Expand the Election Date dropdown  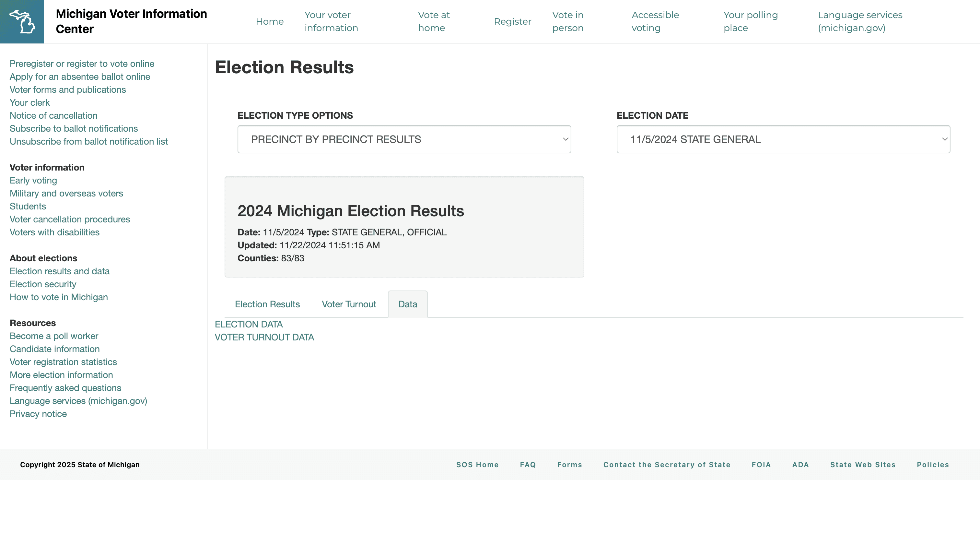coord(783,139)
